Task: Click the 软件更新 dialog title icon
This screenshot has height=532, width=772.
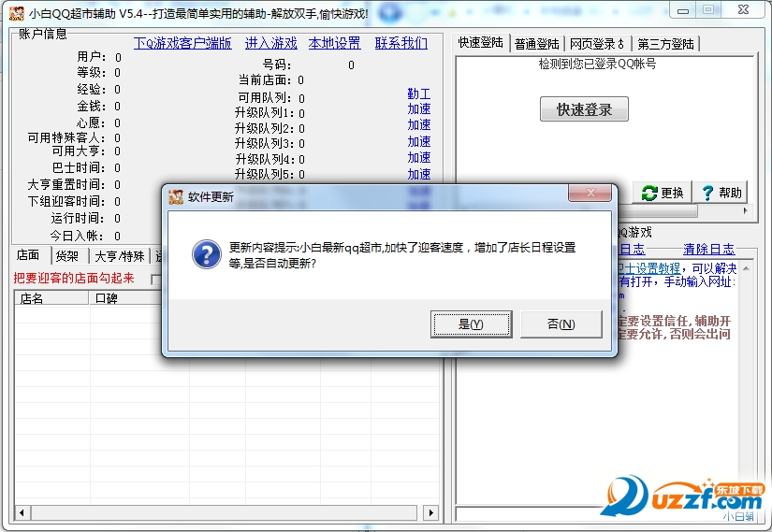Action: 176,196
